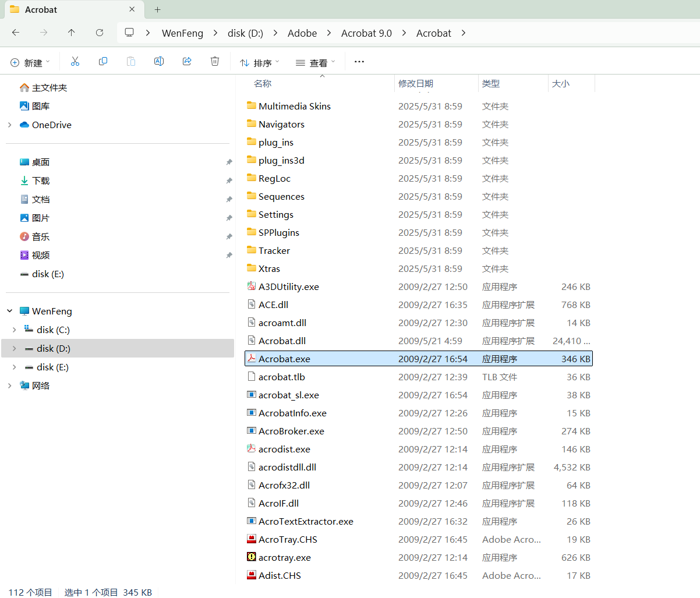Navigate to Acrobat 9.0 breadcrumb
The height and width of the screenshot is (598, 700).
click(366, 33)
